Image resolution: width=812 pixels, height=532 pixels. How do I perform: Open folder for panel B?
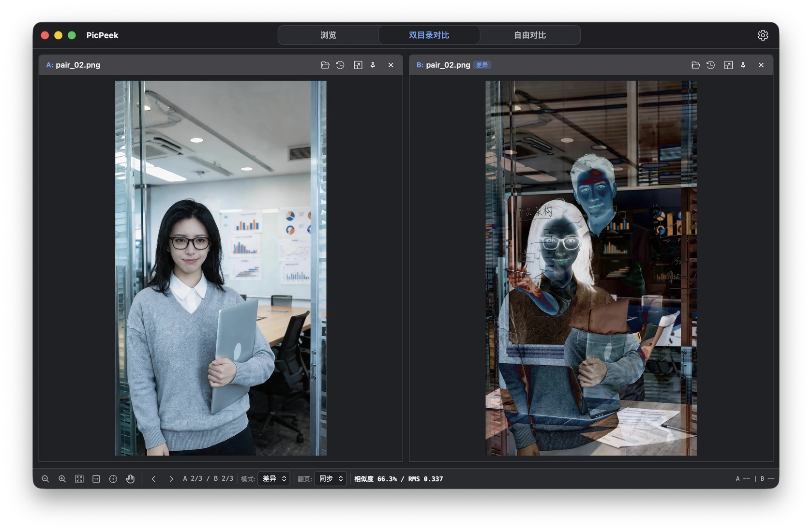click(x=695, y=65)
